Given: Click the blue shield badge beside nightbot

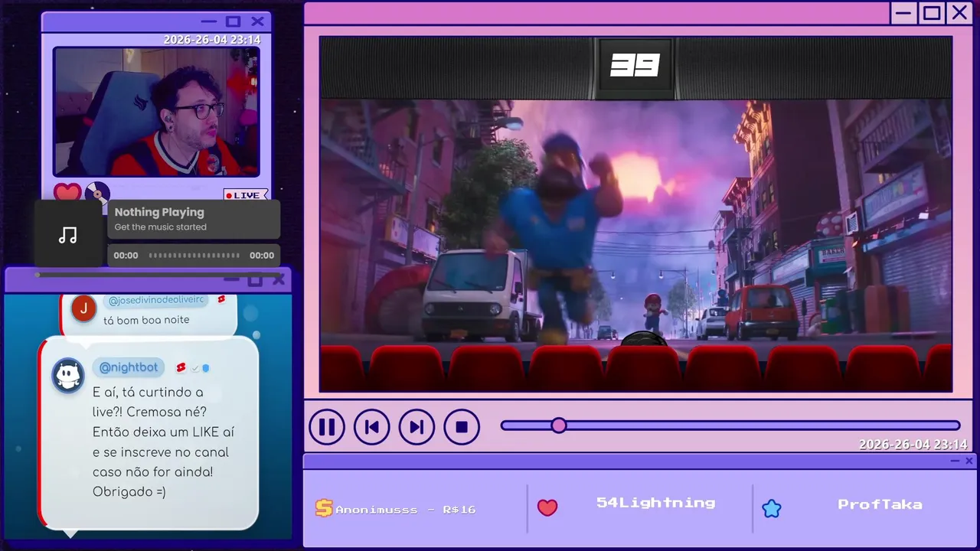Looking at the screenshot, I should tap(205, 368).
